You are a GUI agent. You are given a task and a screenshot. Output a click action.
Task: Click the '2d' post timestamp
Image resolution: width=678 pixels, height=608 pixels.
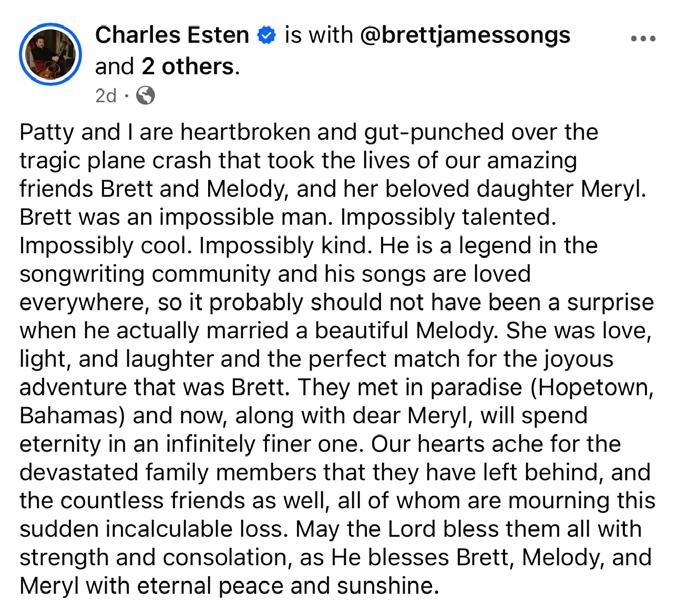coord(105,96)
